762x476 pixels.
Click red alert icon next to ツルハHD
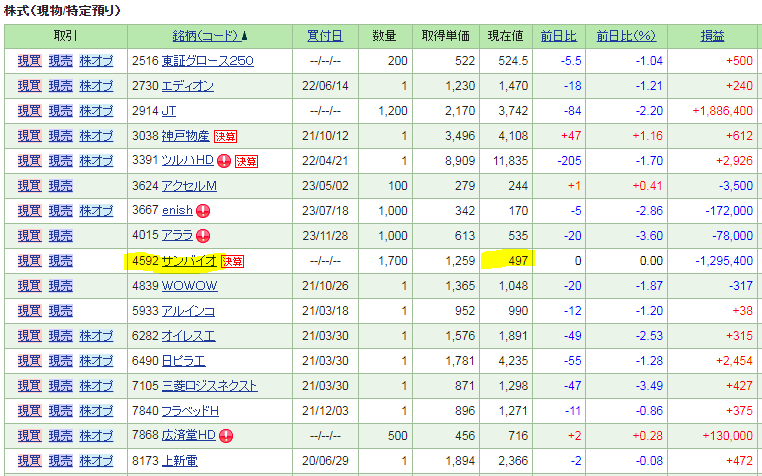[224, 161]
